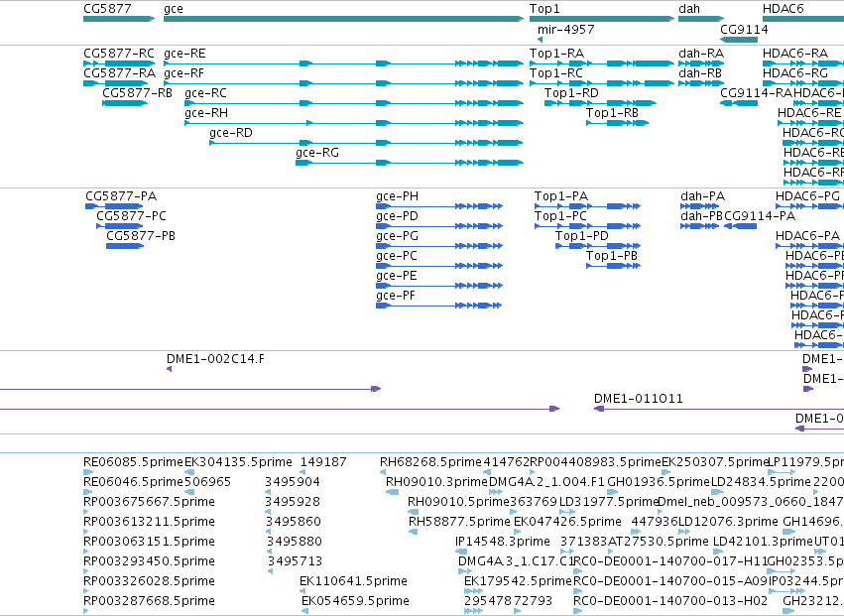Screen dimensions: 844x616
Task: Click the gce-RE transcript label
Action: [x=184, y=54]
